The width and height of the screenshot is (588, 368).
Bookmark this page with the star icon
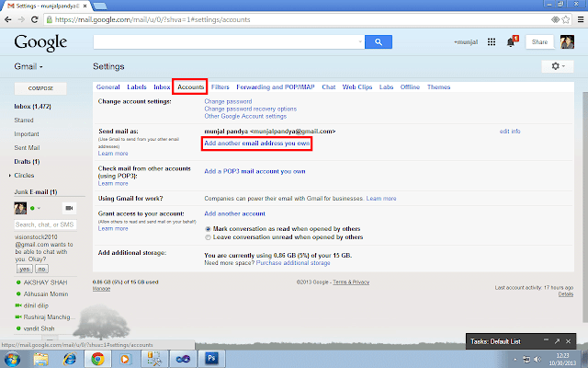click(x=566, y=19)
